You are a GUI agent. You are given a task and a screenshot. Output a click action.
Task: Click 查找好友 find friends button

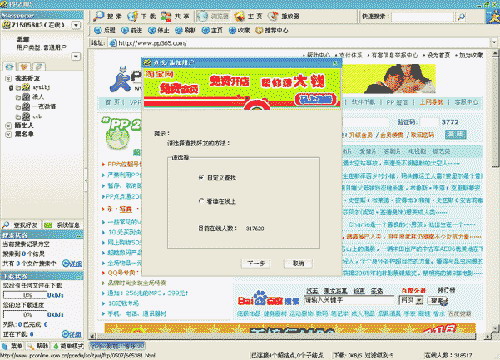[20, 225]
